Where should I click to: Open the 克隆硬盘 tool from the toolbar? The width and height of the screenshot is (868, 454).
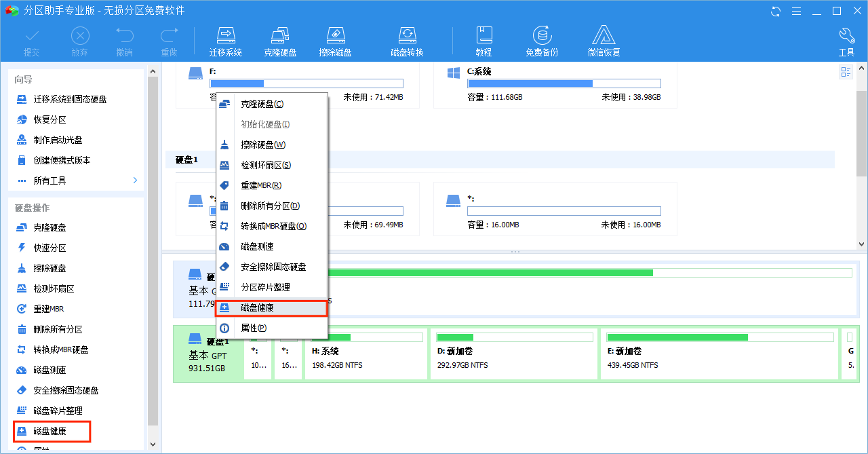click(280, 40)
